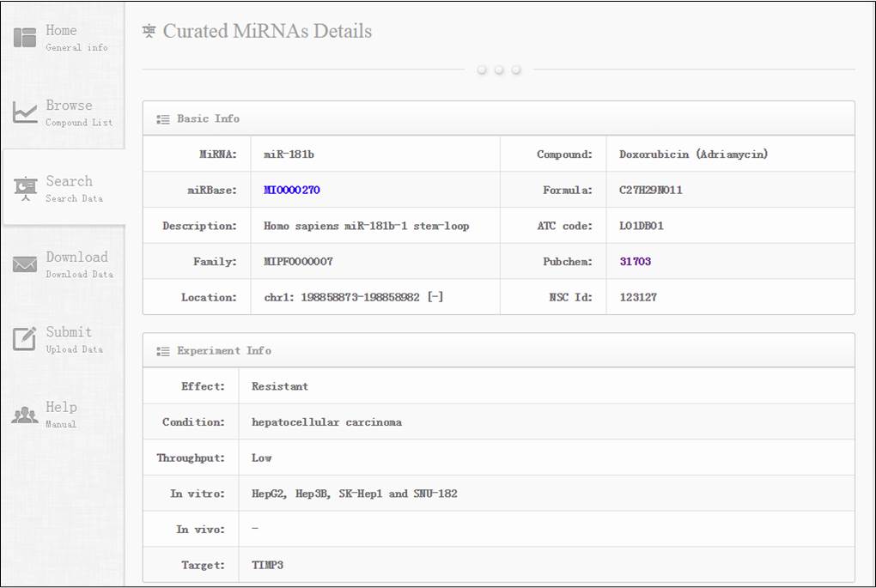Click the Submit pencil icon
This screenshot has width=876, height=588.
25,338
